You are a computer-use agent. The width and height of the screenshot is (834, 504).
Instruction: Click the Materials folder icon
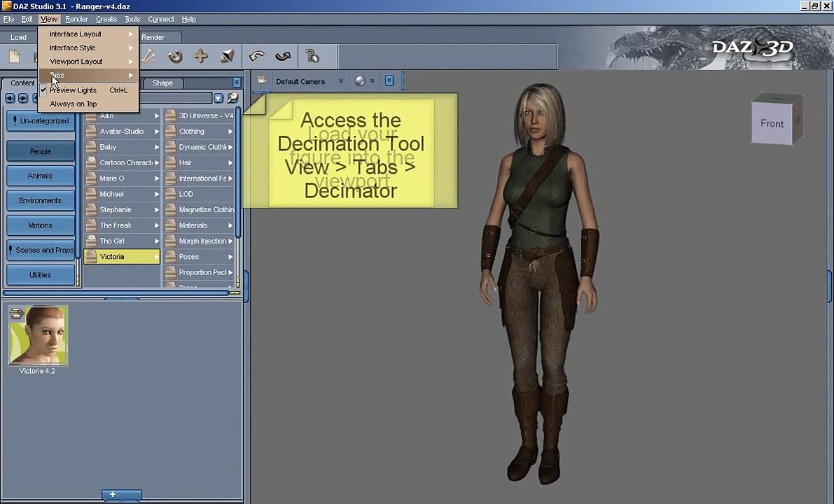point(170,225)
